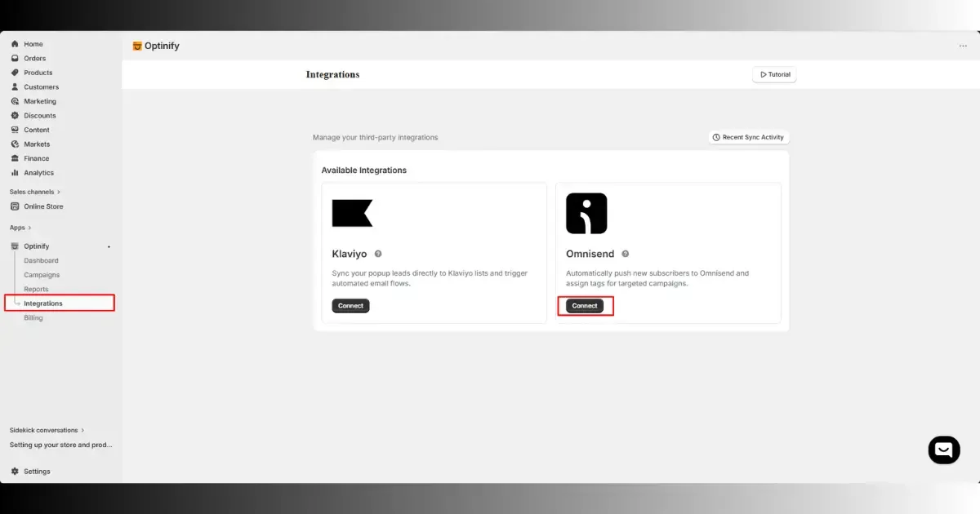Click the Home icon in sidebar
Viewport: 980px width, 514px height.
(15, 44)
